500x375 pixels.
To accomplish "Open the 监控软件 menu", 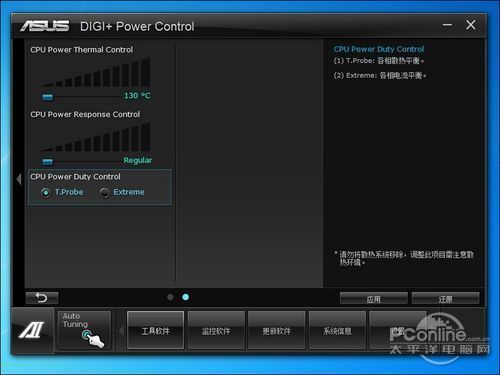I will click(x=216, y=330).
